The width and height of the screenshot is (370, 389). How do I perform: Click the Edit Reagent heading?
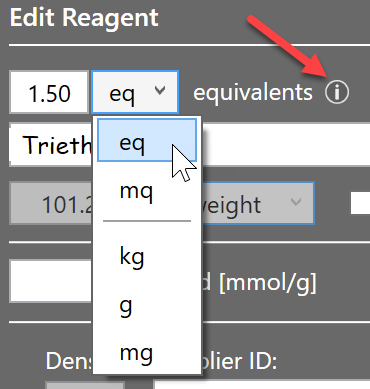[x=84, y=18]
